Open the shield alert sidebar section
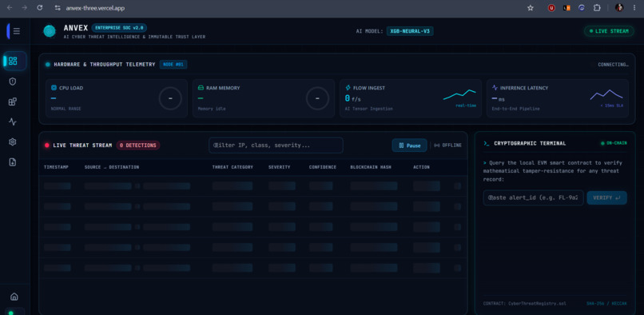 [13, 82]
